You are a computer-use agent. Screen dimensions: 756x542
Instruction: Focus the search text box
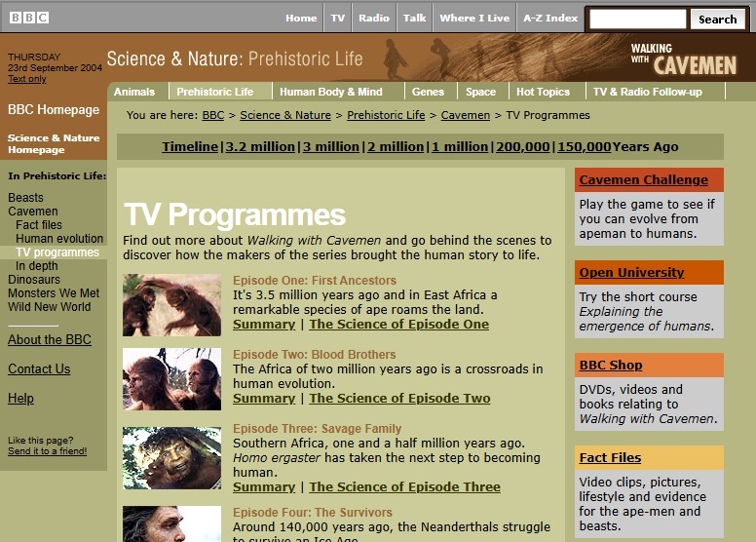tap(637, 19)
